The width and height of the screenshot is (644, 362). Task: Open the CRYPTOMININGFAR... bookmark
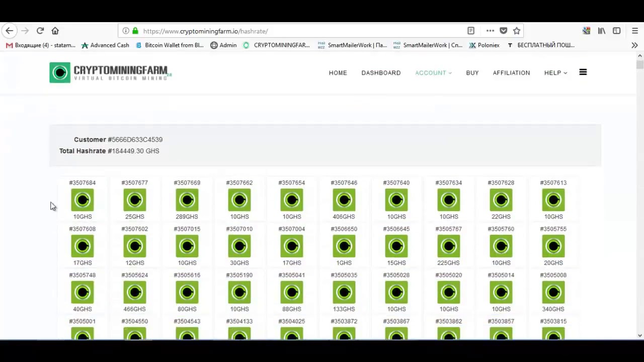tap(276, 45)
